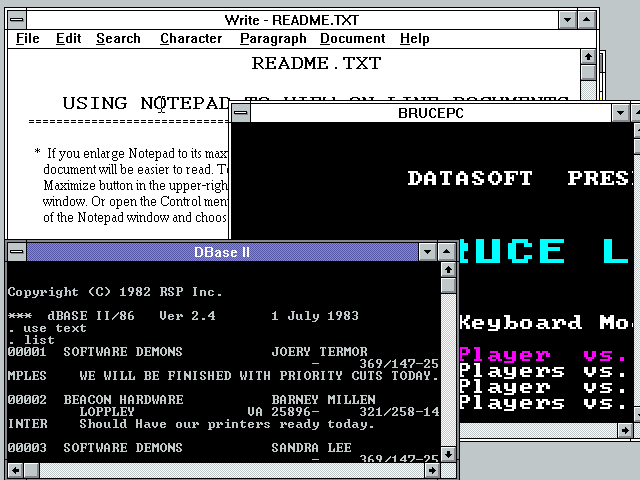Click the LOPPLEY VA 25896 line
640x480 pixels.
259,412
